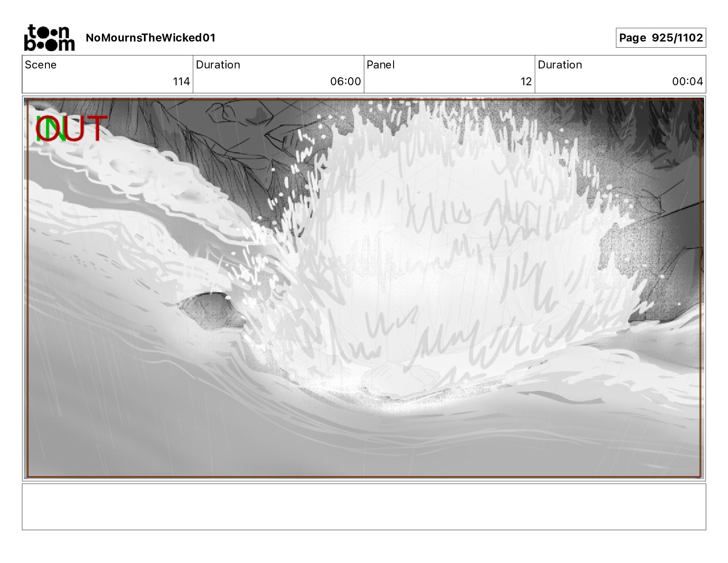Select the first Duration label beside Scene

click(218, 65)
